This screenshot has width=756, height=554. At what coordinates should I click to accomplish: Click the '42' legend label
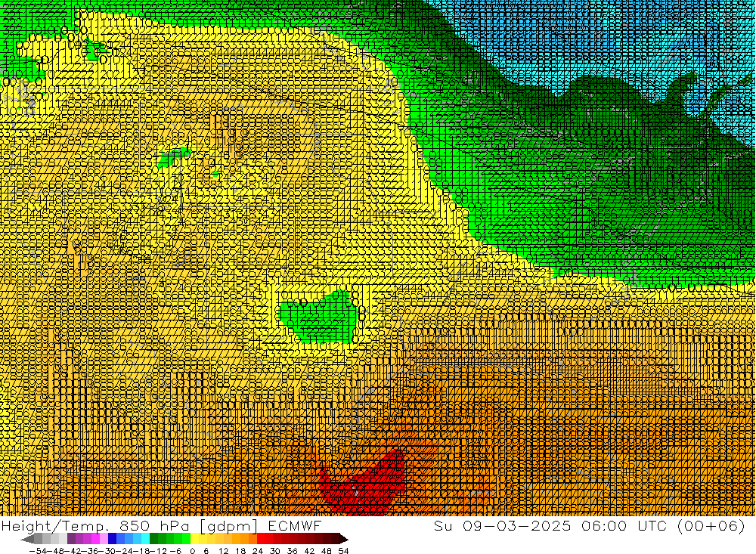pyautogui.click(x=309, y=551)
